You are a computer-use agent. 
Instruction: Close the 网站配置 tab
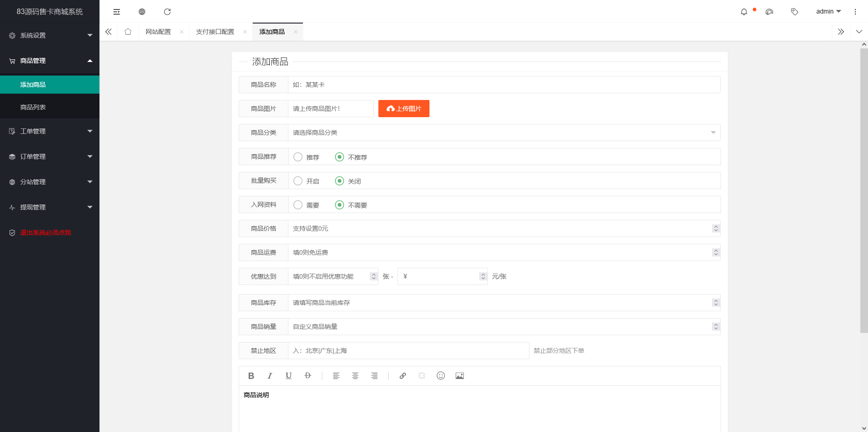182,32
